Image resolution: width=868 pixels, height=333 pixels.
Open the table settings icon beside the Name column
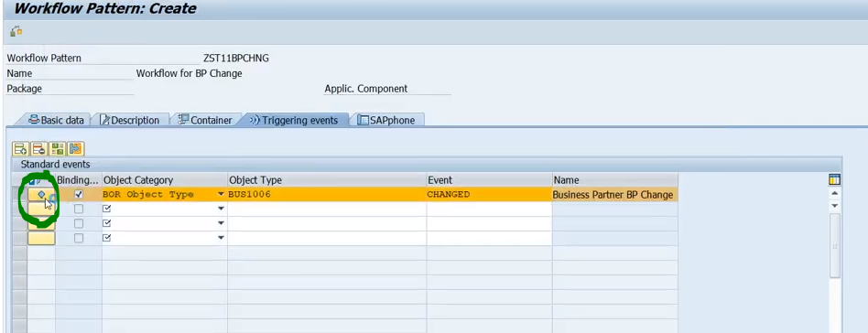pyautogui.click(x=835, y=179)
